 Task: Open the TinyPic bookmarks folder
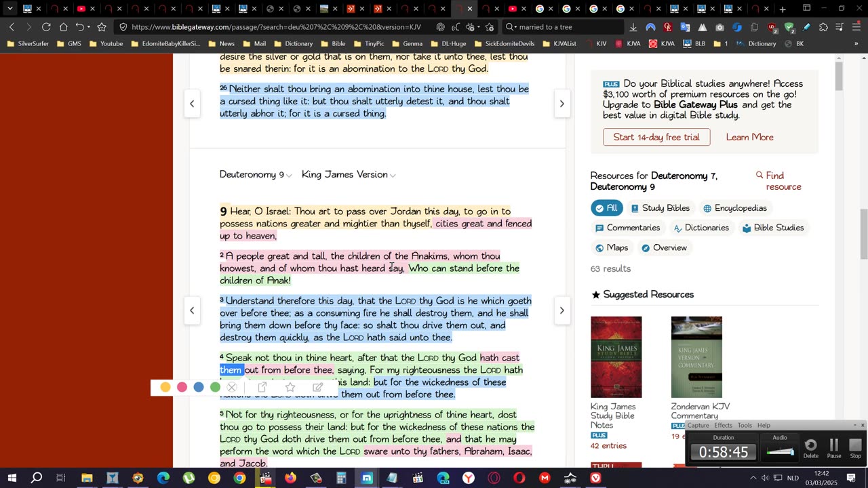369,43
